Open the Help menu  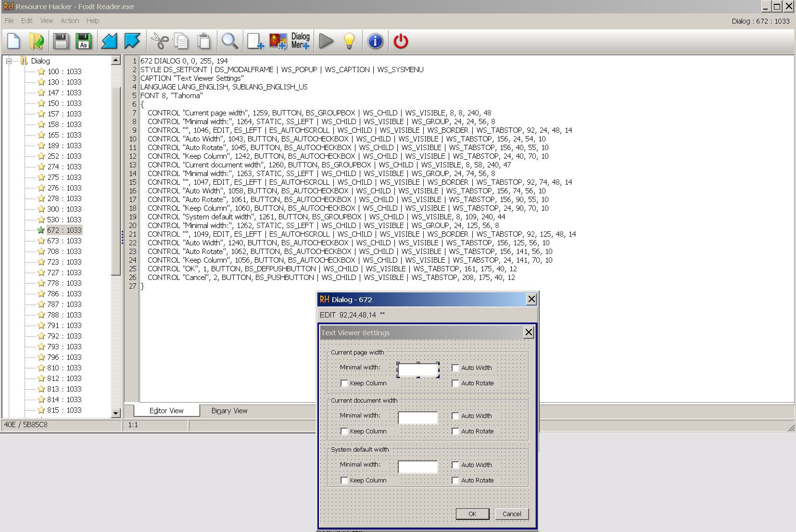[x=93, y=21]
